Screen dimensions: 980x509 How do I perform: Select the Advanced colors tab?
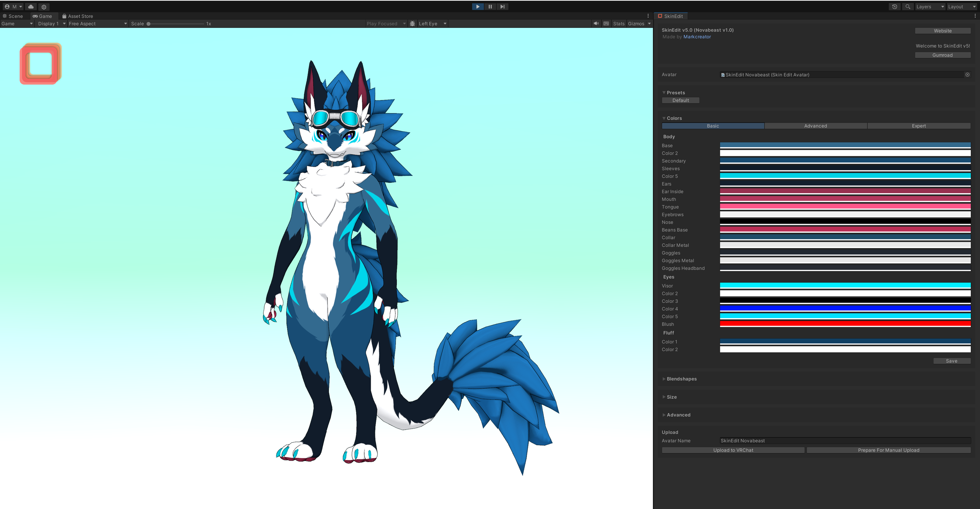click(x=815, y=126)
